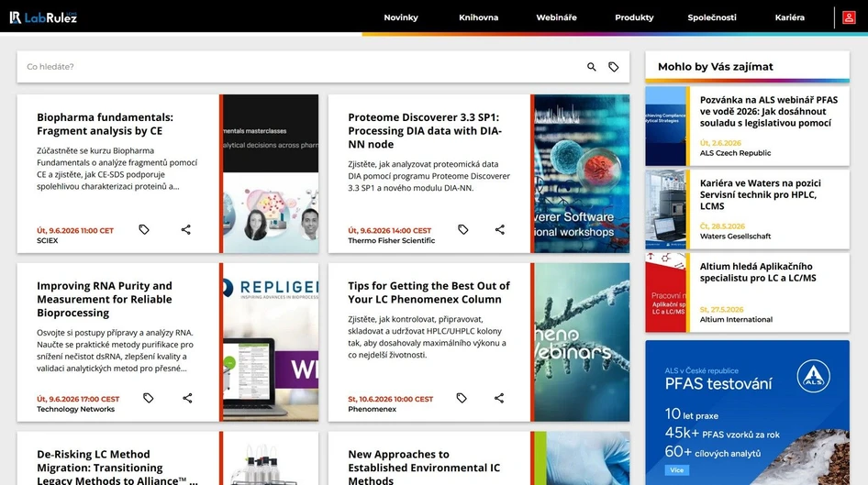
Task: Click the search magnifier icon
Action: pos(592,67)
